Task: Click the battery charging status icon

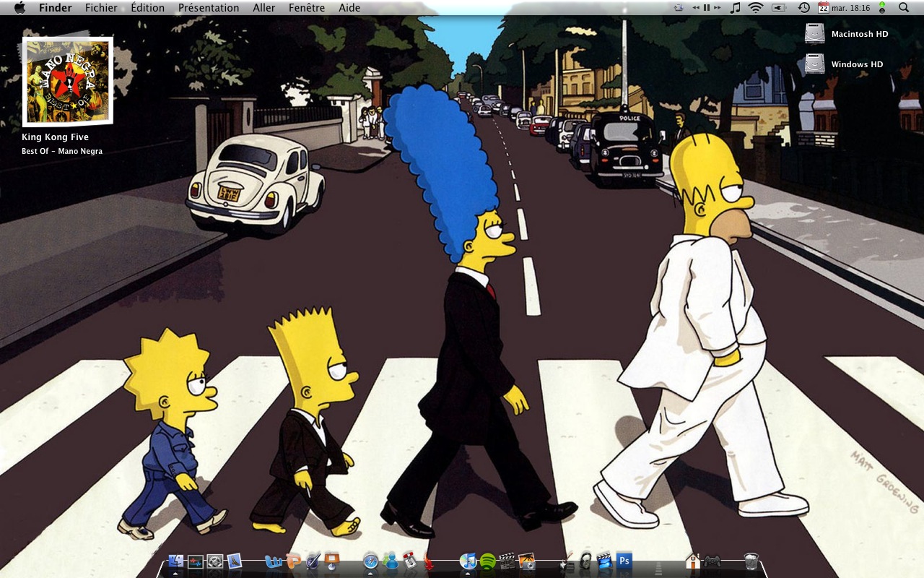Action: 779,7
